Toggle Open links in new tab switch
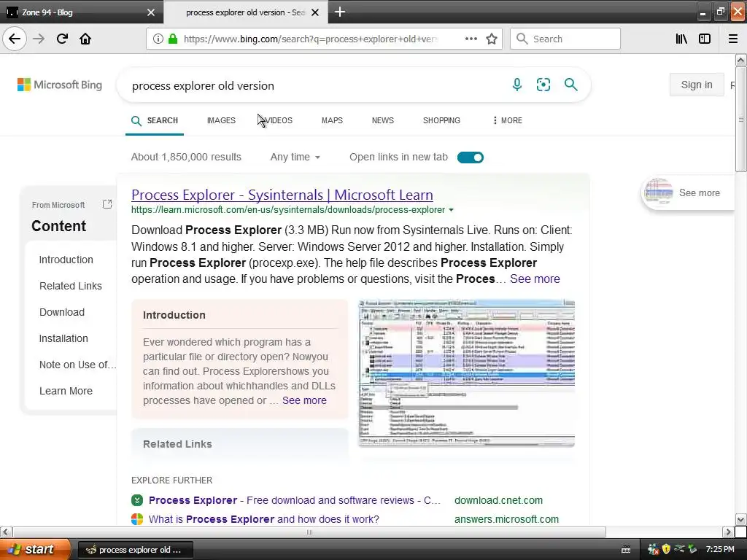Viewport: 747px width, 560px height. 471,157
